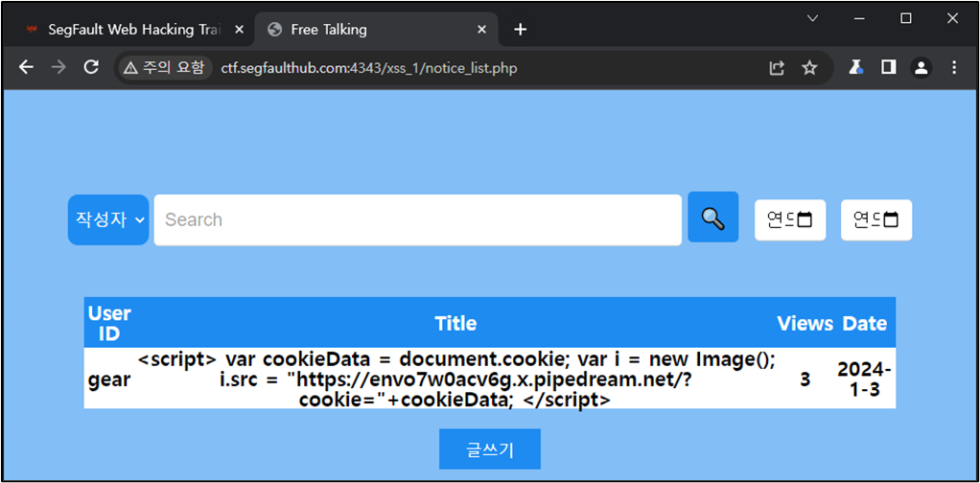The image size is (980, 483).
Task: Select the Free Talking tab
Action: (376, 30)
